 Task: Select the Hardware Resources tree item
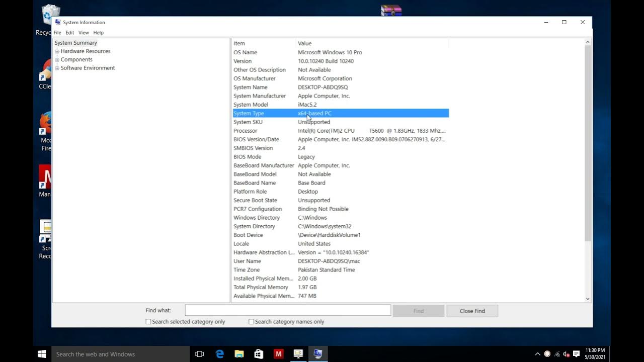(86, 51)
